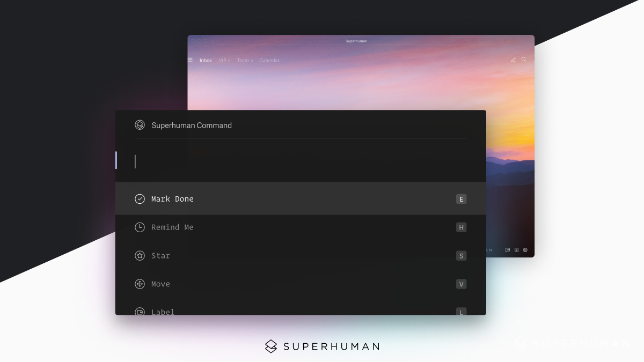Focus the command search input field
The width and height of the screenshot is (644, 362).
click(301, 161)
